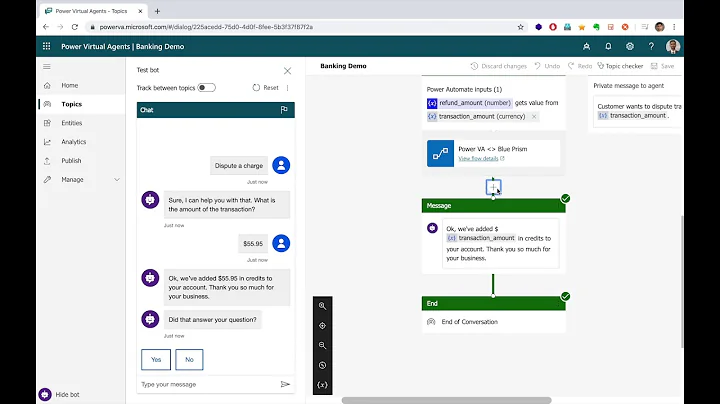
Task: Open the account profile picture
Action: 673,46
